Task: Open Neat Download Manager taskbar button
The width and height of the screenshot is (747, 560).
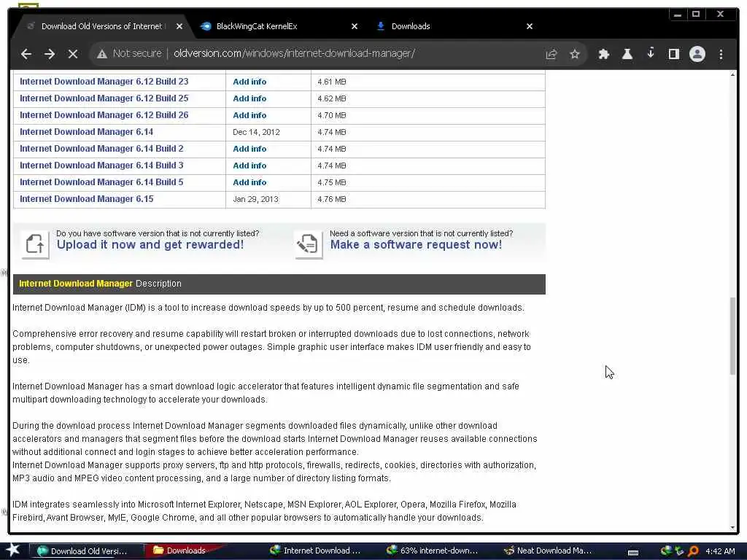Action: pos(549,551)
